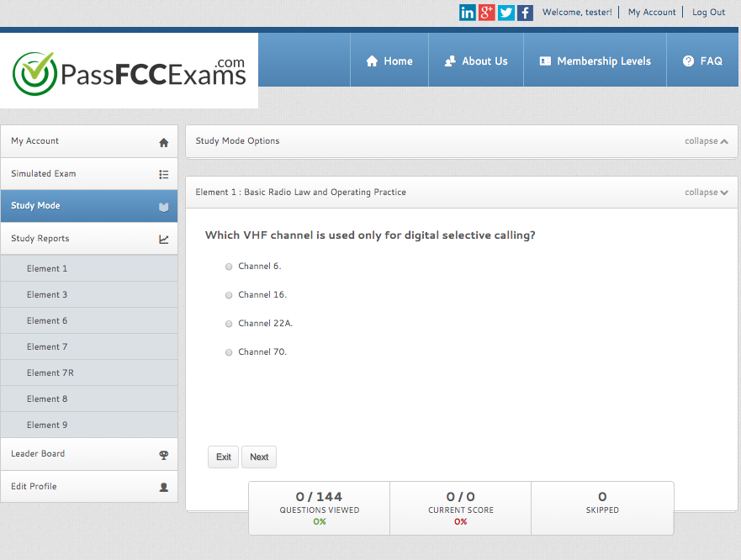Select the Channel 6 radio button
The height and width of the screenshot is (560, 741).
(x=229, y=267)
